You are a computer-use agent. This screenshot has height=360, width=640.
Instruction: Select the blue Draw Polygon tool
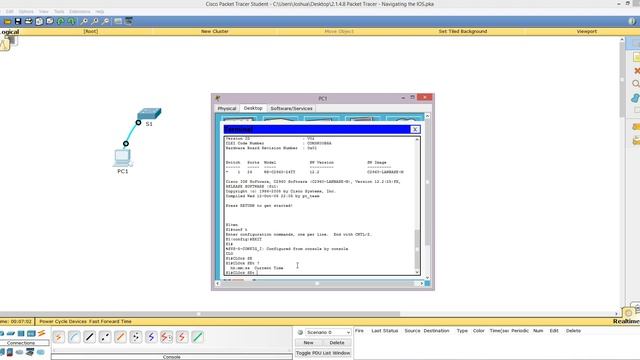click(x=636, y=98)
